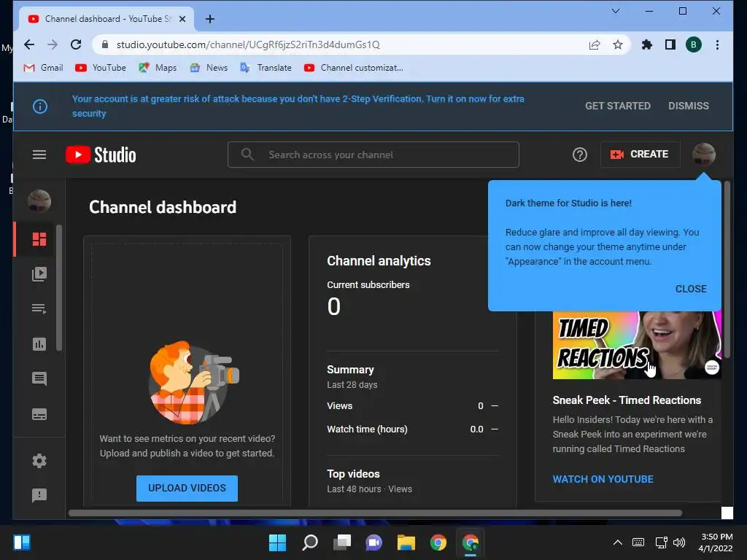Click the Search across your channel field

[x=373, y=155]
